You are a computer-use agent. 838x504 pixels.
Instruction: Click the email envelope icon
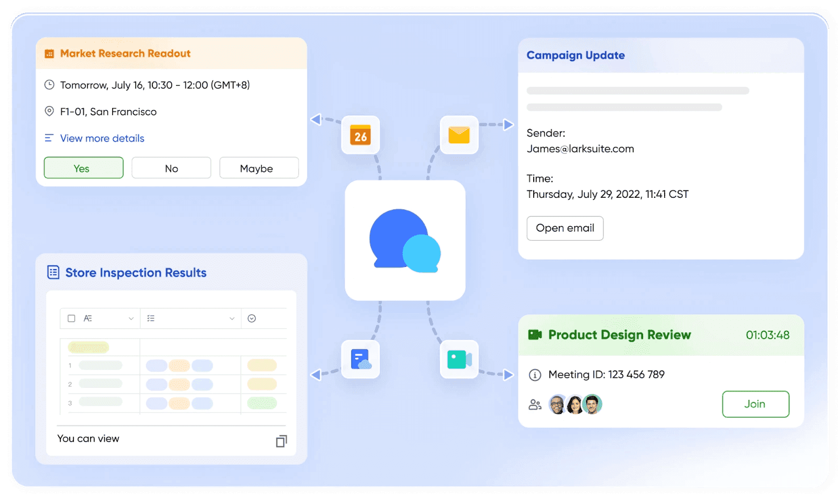click(458, 135)
